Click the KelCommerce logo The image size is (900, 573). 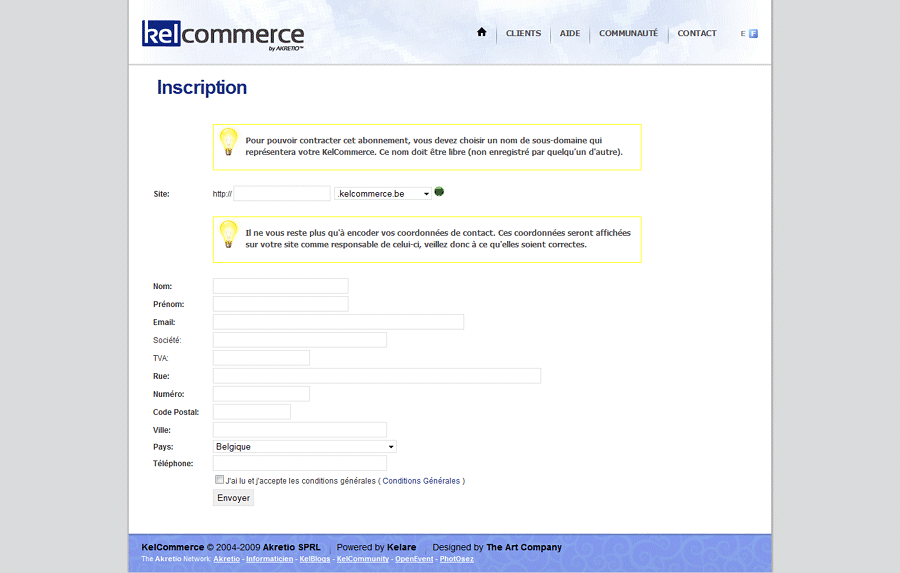click(x=222, y=35)
